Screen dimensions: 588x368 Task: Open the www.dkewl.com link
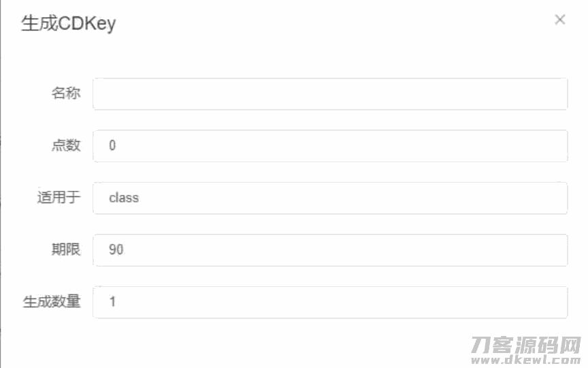click(527, 358)
